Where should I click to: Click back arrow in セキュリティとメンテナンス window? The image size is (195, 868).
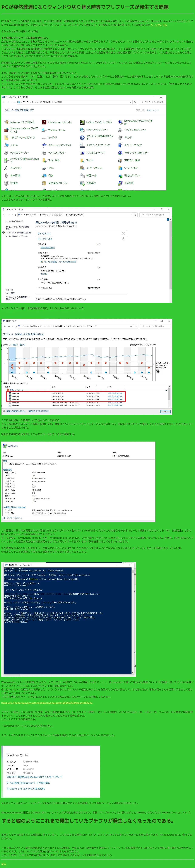click(x=4, y=214)
